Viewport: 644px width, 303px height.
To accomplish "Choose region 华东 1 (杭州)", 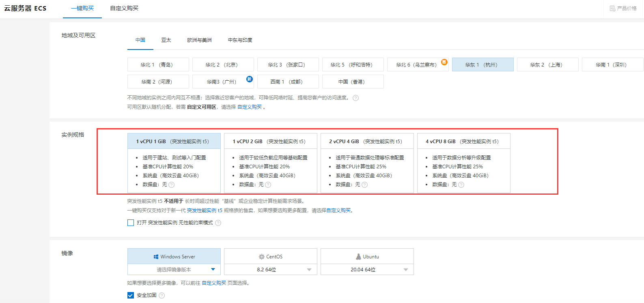I will tap(483, 64).
